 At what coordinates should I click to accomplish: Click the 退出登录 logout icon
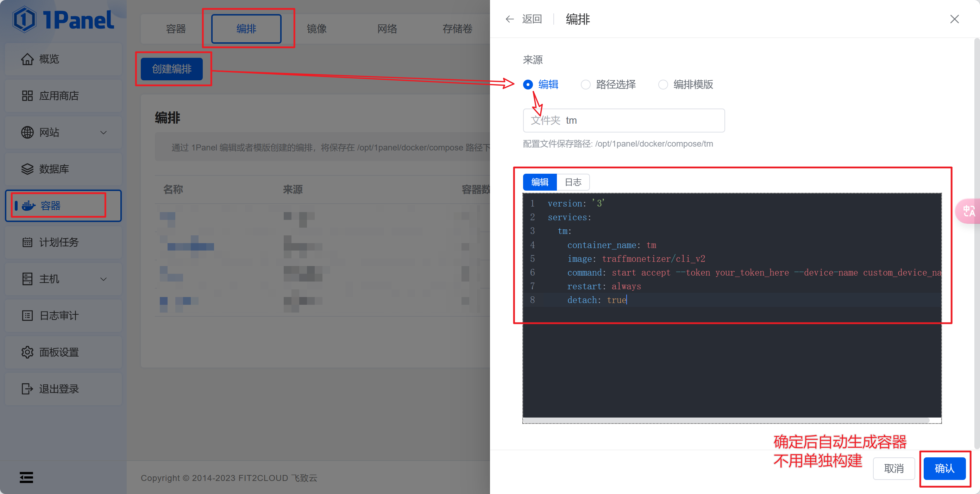click(x=27, y=389)
